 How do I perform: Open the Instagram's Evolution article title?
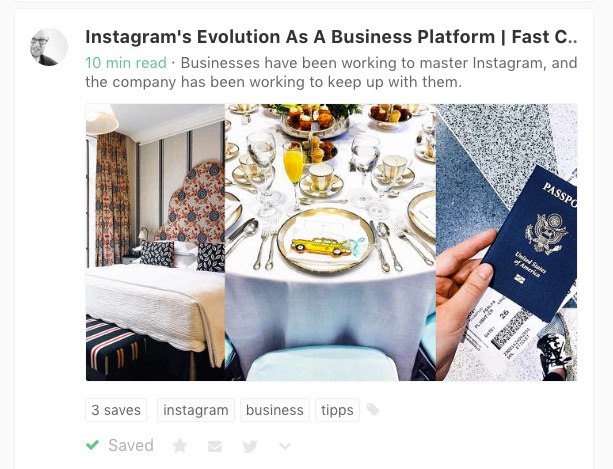click(x=331, y=37)
